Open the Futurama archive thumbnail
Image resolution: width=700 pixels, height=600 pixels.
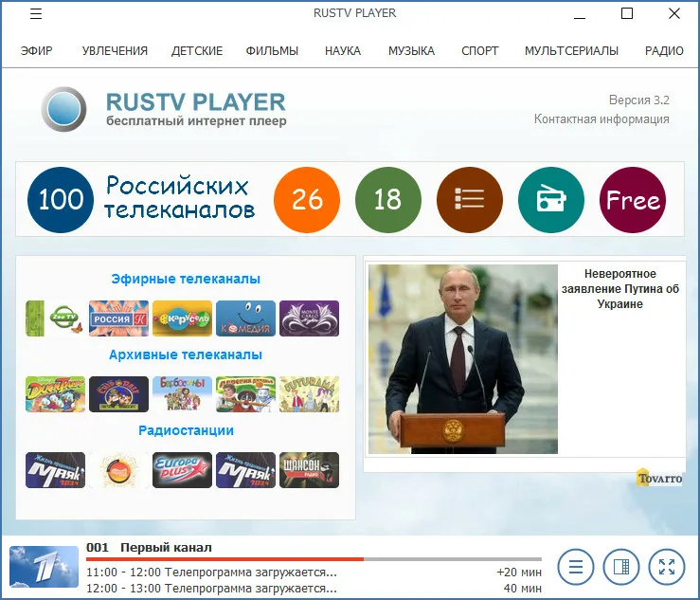pyautogui.click(x=310, y=394)
